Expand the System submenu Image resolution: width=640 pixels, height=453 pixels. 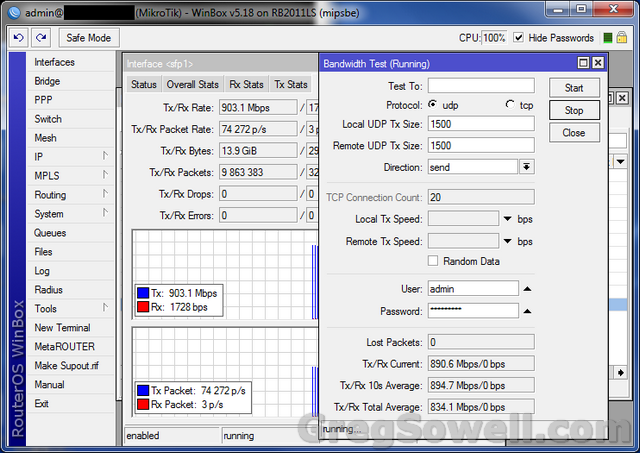pos(105,213)
